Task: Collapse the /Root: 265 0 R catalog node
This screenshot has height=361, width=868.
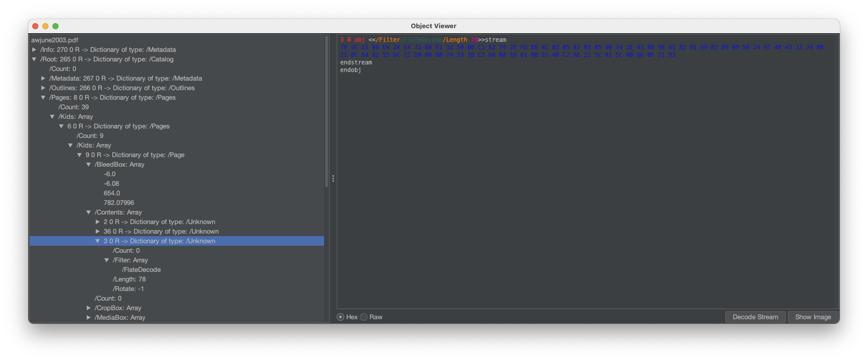Action: click(x=34, y=59)
